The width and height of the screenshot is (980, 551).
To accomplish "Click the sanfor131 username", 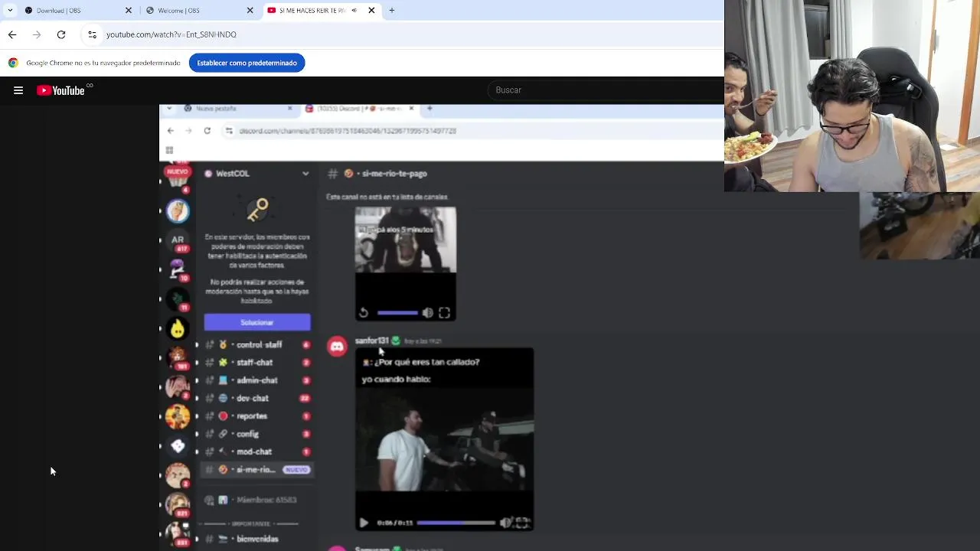I will coord(371,341).
